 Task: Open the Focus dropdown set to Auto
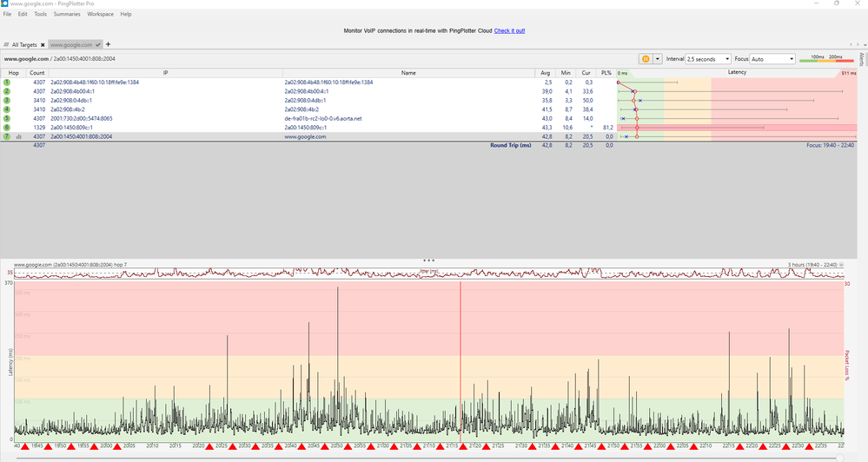tap(772, 59)
